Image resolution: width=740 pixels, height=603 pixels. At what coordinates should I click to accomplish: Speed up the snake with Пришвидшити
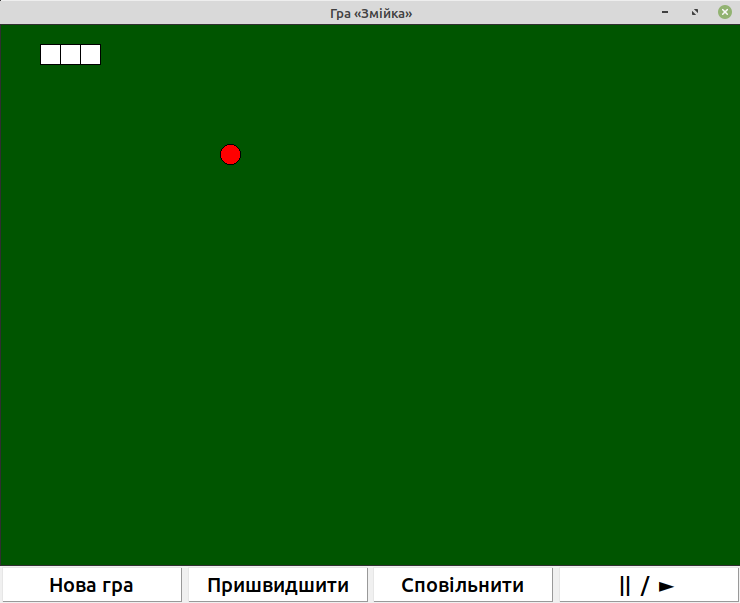(278, 585)
